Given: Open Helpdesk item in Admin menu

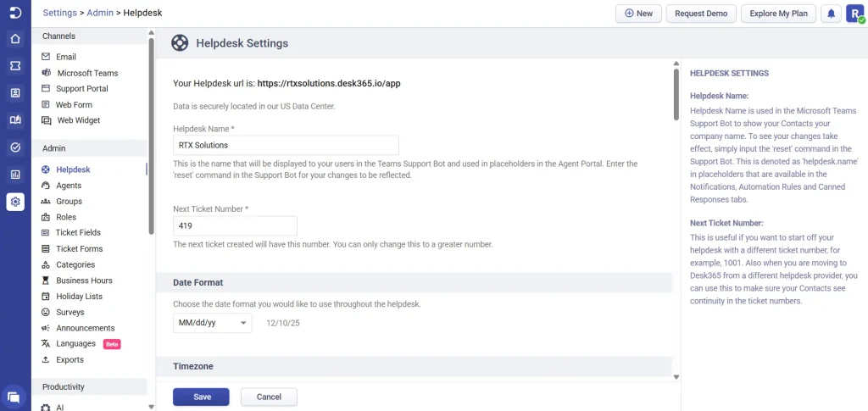Looking at the screenshot, I should pos(73,169).
